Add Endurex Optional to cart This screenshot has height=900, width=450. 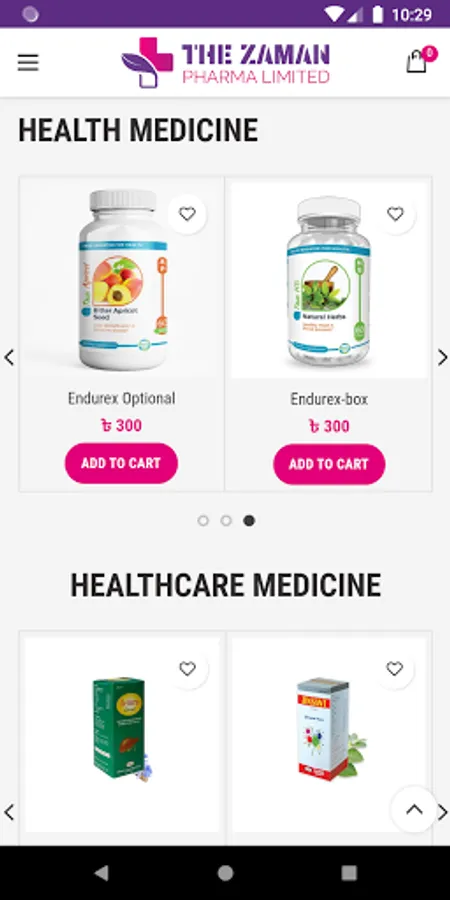coord(121,463)
